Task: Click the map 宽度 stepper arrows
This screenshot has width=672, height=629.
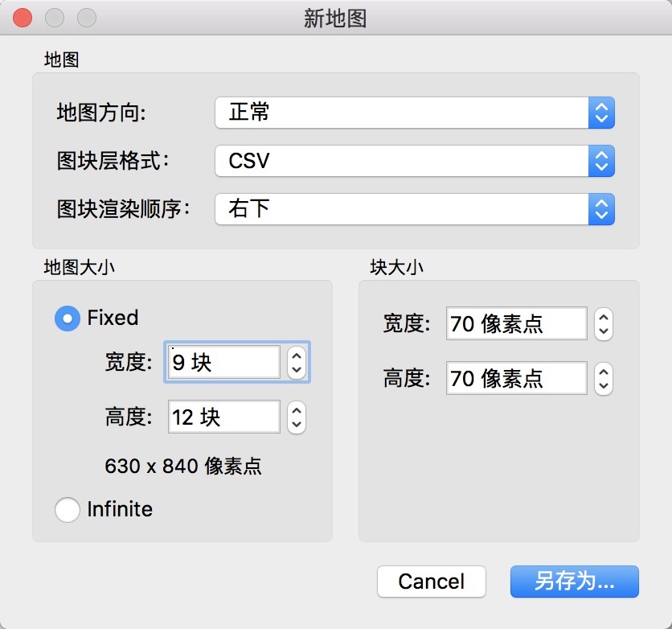Action: [x=297, y=363]
